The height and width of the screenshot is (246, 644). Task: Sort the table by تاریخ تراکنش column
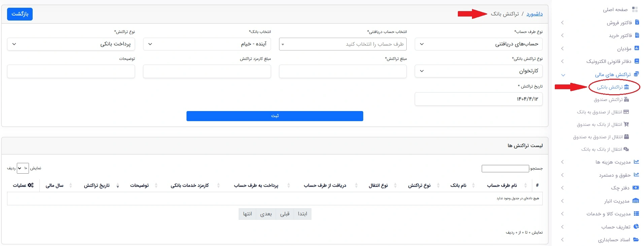(x=97, y=185)
